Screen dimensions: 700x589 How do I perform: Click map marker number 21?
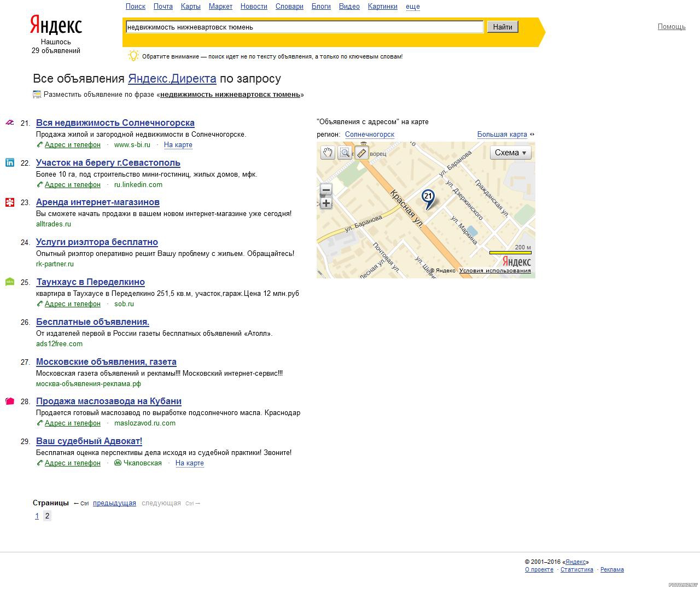428,198
